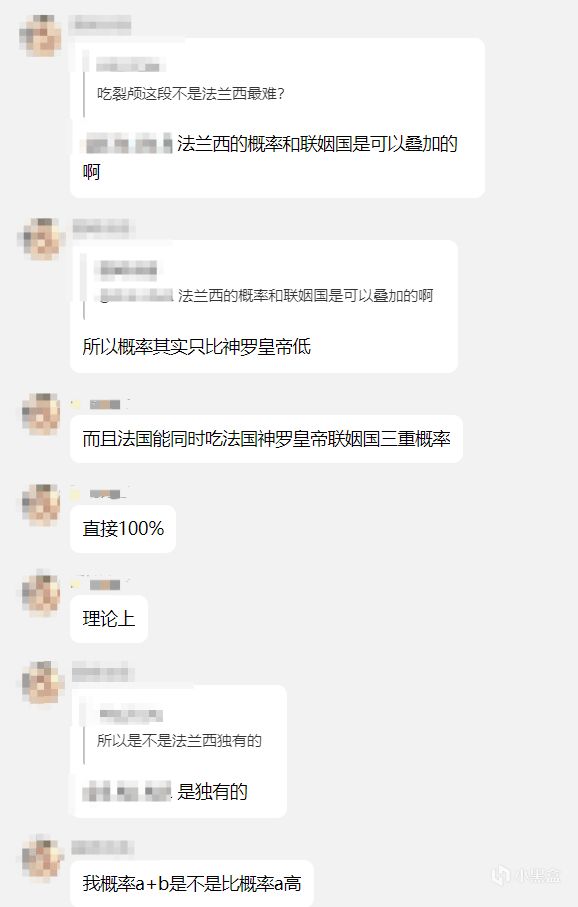Click avatar beside 所以概率其实只比神罗皇帝低 message

point(40,238)
